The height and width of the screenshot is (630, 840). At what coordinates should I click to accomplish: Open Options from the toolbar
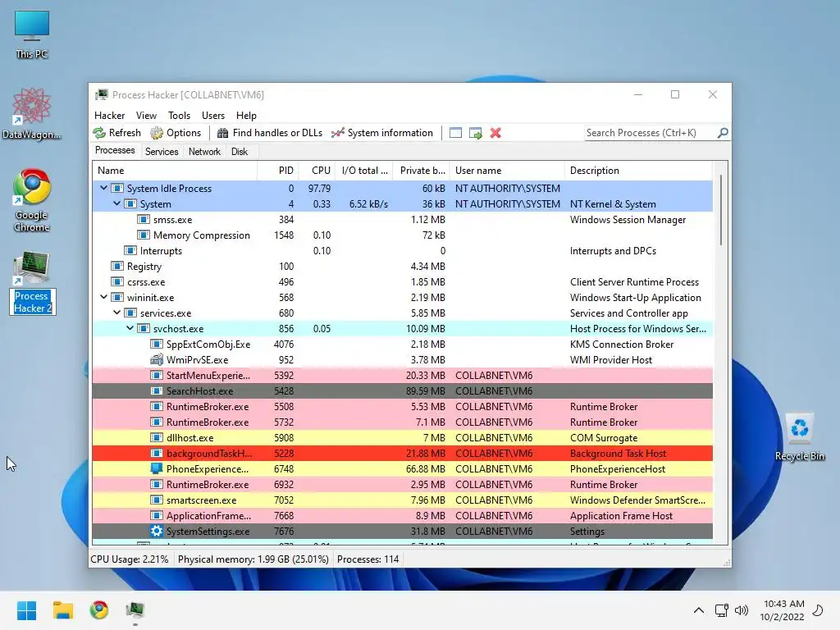point(176,133)
